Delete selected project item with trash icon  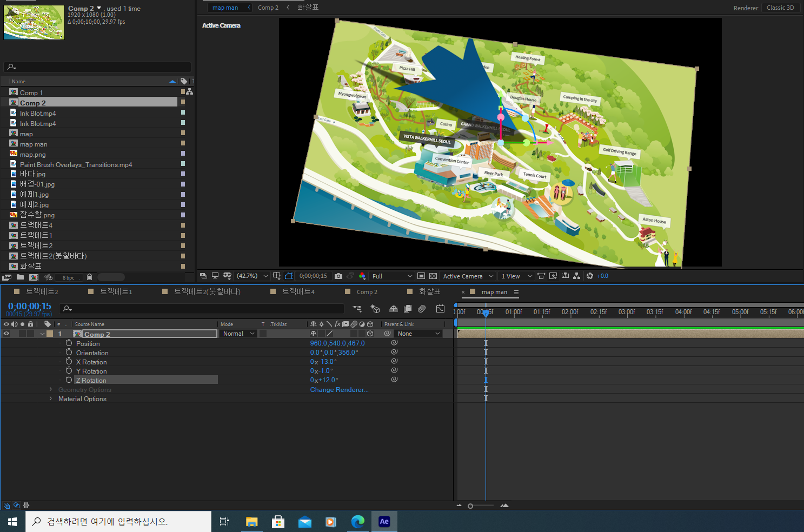90,277
